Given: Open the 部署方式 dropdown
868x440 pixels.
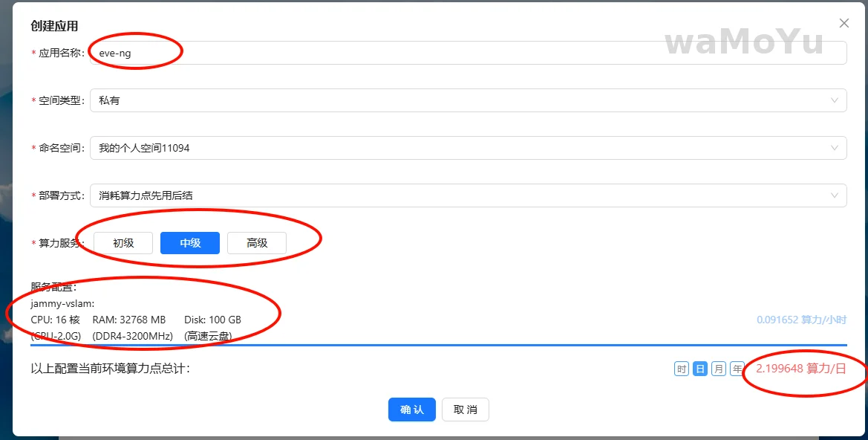Looking at the screenshot, I should coord(468,195).
